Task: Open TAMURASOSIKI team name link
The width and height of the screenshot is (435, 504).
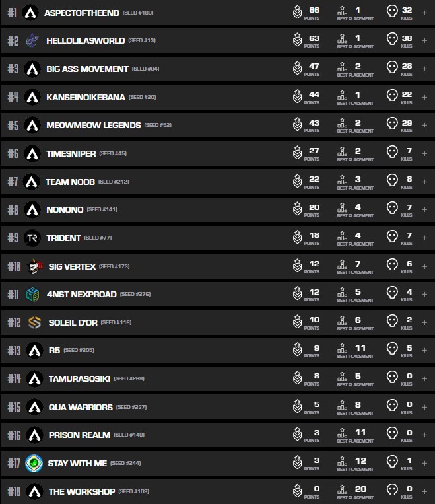Action: pos(79,379)
